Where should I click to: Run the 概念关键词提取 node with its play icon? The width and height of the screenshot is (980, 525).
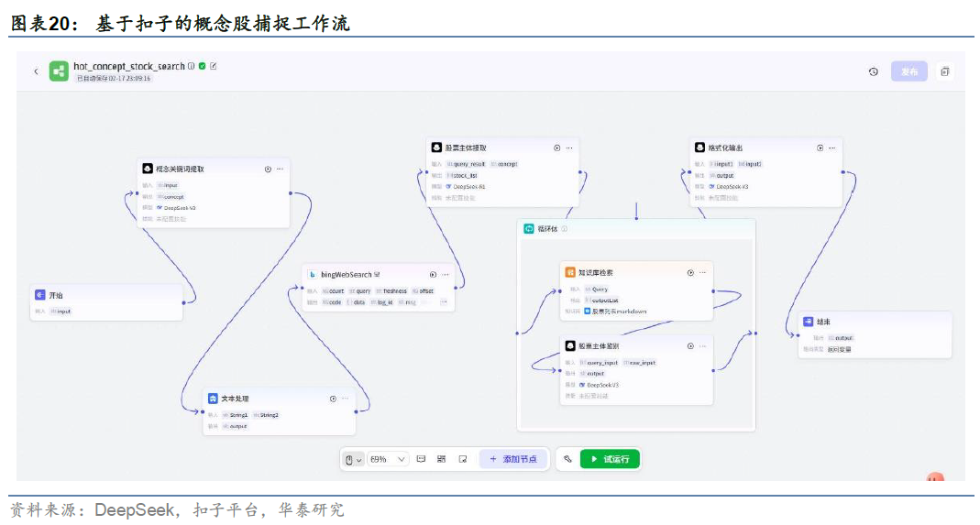(268, 170)
